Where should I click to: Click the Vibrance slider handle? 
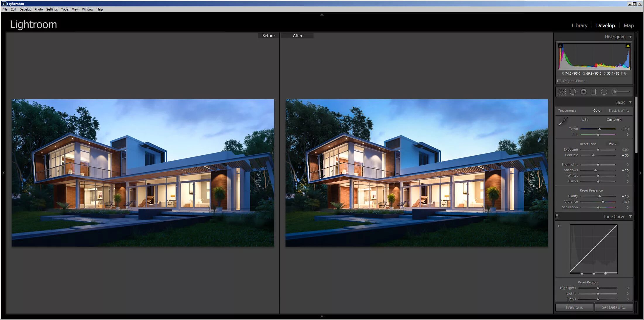tap(603, 202)
